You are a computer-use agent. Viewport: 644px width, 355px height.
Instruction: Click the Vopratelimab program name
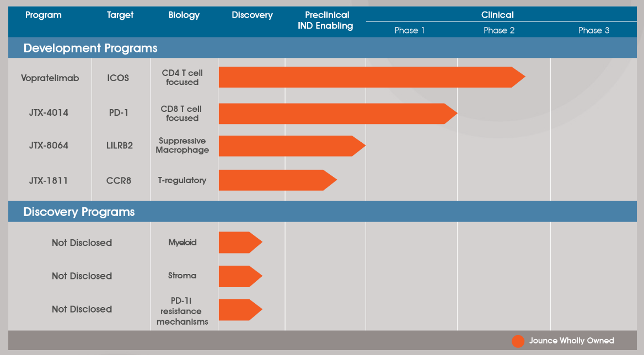[50, 78]
